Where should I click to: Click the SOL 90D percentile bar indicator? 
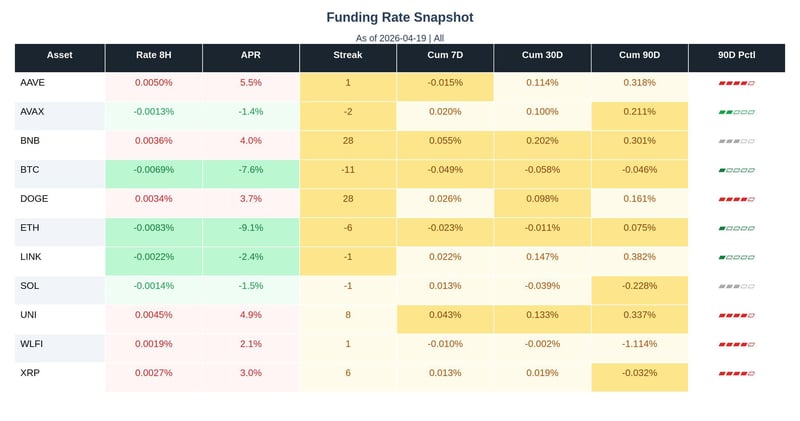(736, 286)
